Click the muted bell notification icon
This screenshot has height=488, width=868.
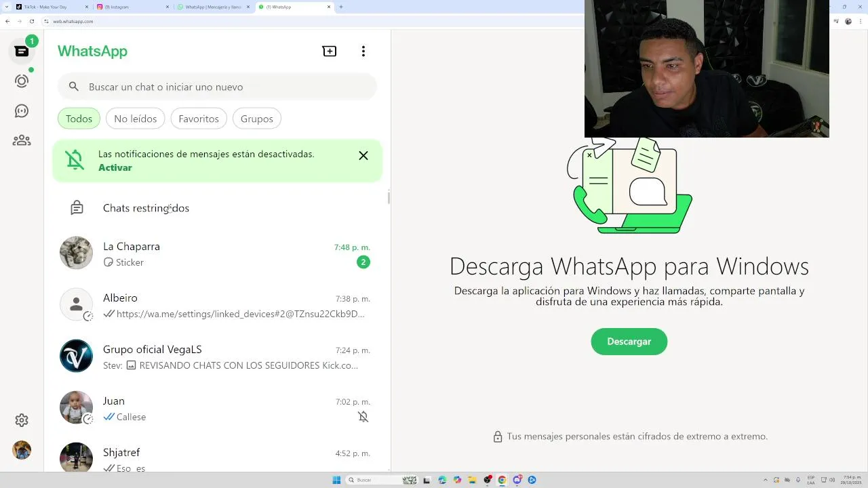75,160
